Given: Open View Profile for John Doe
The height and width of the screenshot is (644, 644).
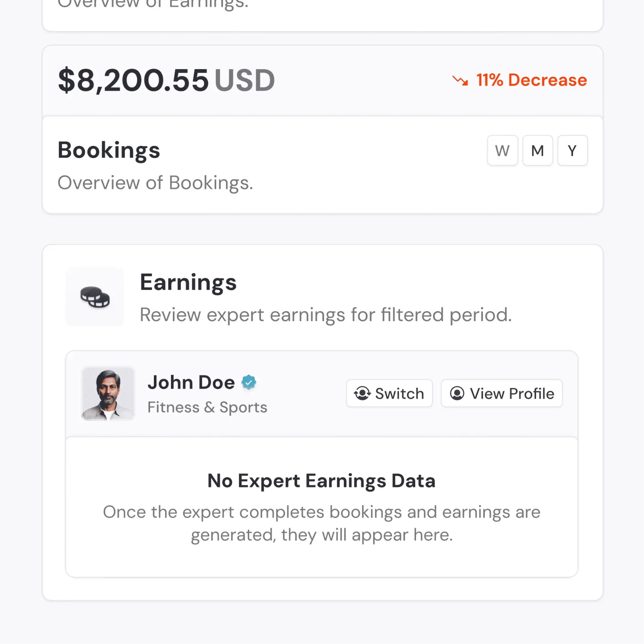Looking at the screenshot, I should (501, 393).
